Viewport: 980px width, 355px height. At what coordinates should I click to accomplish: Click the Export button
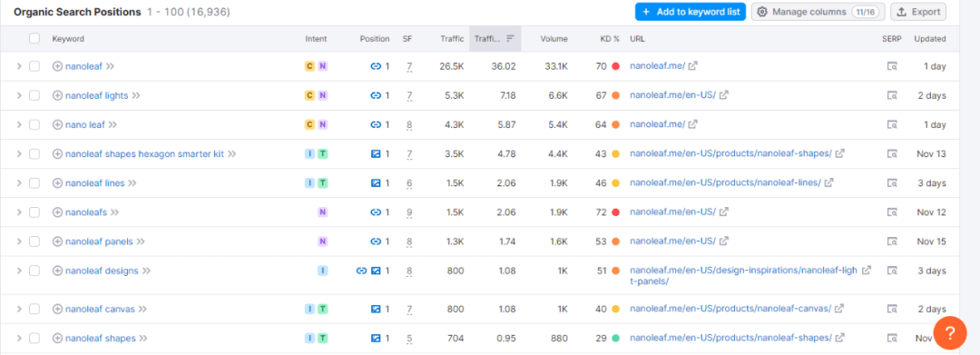tap(918, 12)
